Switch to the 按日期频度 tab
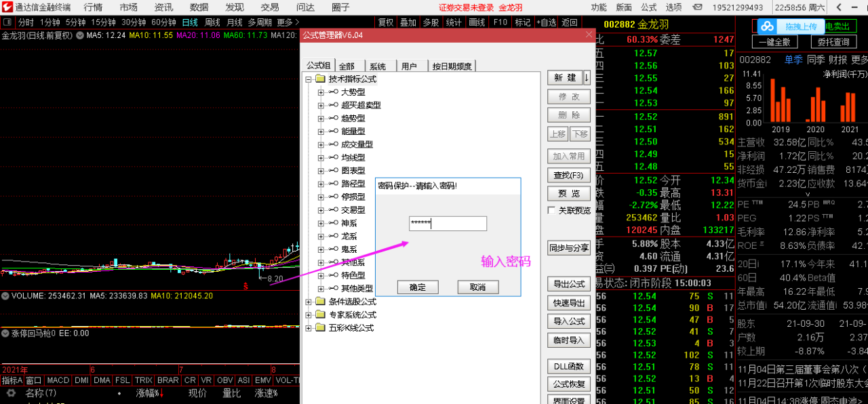The width and height of the screenshot is (868, 404). [453, 66]
